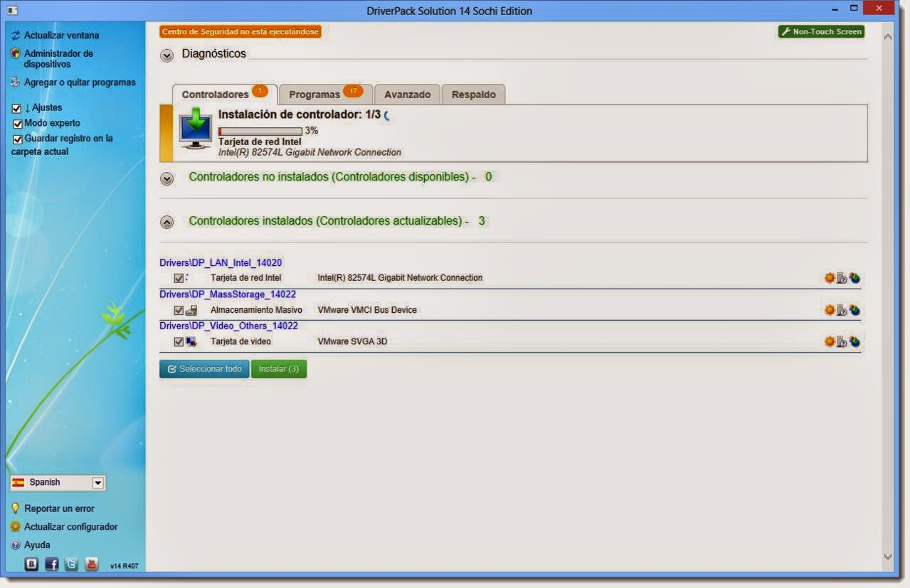Image resolution: width=910 pixels, height=588 pixels.
Task: Click the Centro de Seguridad warning badge
Action: tap(240, 31)
